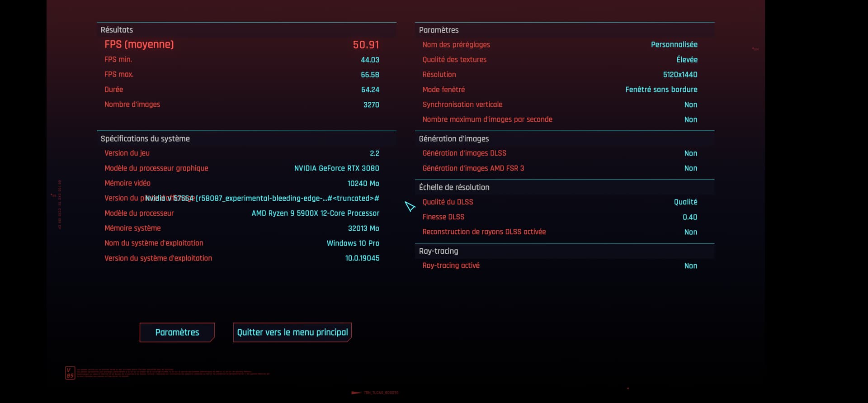Click the FPS max. value 66.58
Screen dimensions: 868x403
click(369, 75)
